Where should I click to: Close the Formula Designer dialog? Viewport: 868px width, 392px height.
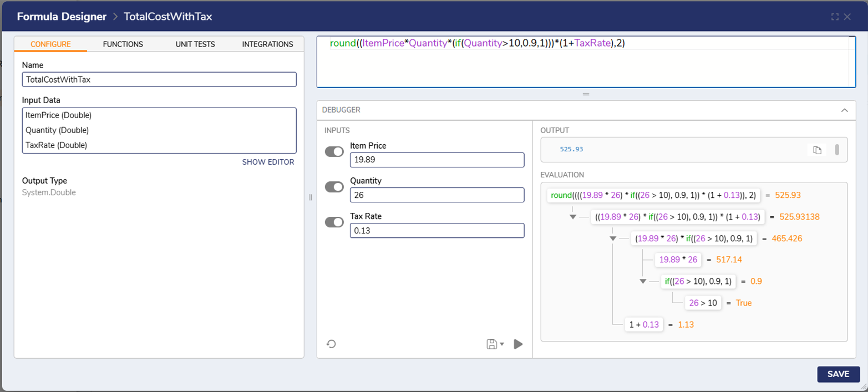(847, 17)
